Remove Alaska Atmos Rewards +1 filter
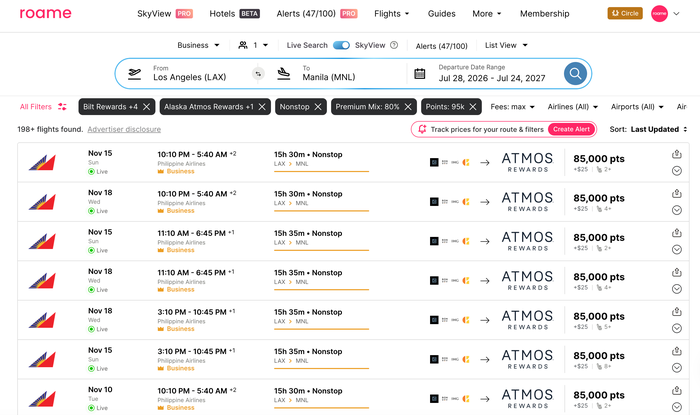 (x=262, y=107)
